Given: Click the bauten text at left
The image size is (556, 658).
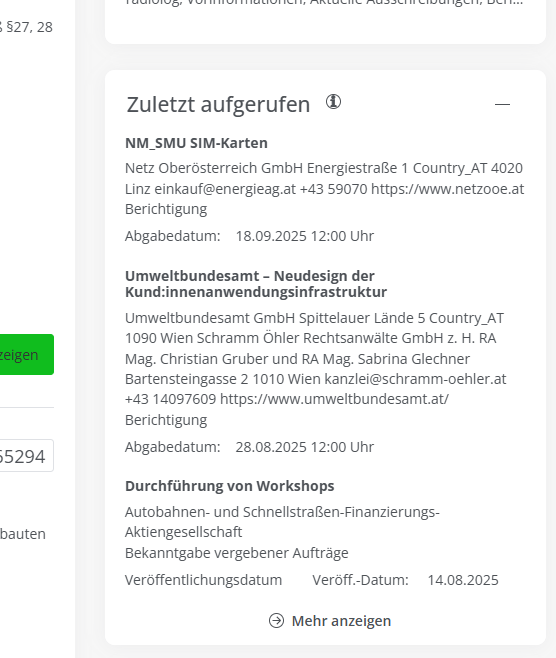Looking at the screenshot, I should pos(23,534).
